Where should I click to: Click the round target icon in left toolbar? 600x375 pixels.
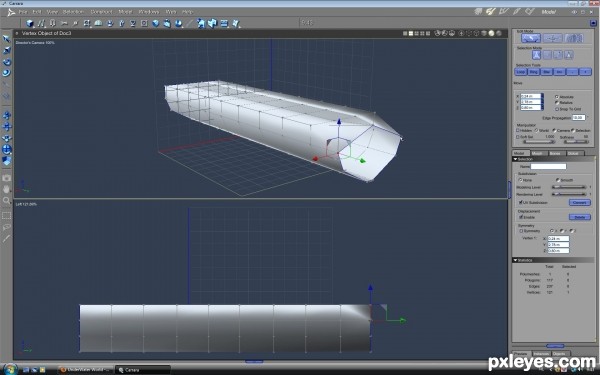(7, 149)
